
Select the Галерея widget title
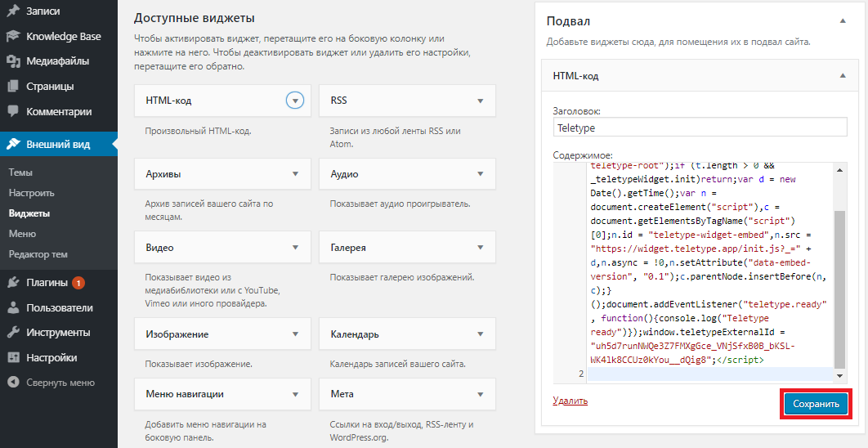[x=348, y=247]
